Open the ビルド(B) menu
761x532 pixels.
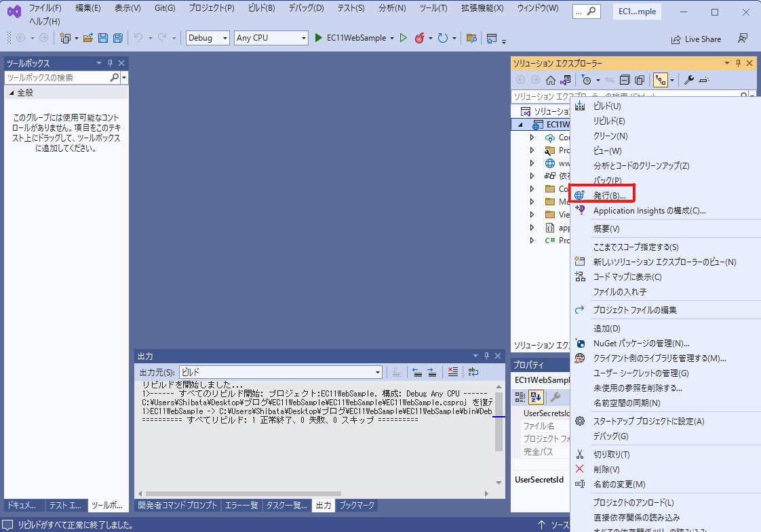pyautogui.click(x=262, y=8)
